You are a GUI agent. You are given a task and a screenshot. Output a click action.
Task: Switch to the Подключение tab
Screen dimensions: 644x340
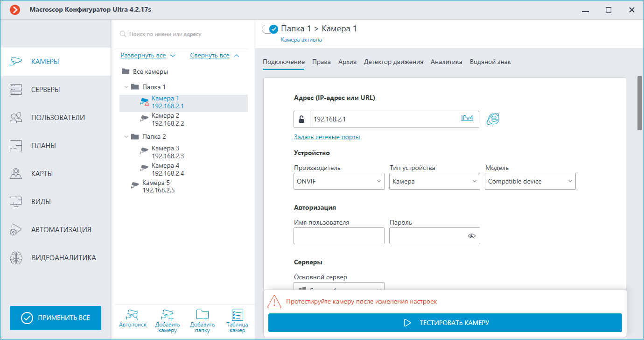click(x=284, y=62)
